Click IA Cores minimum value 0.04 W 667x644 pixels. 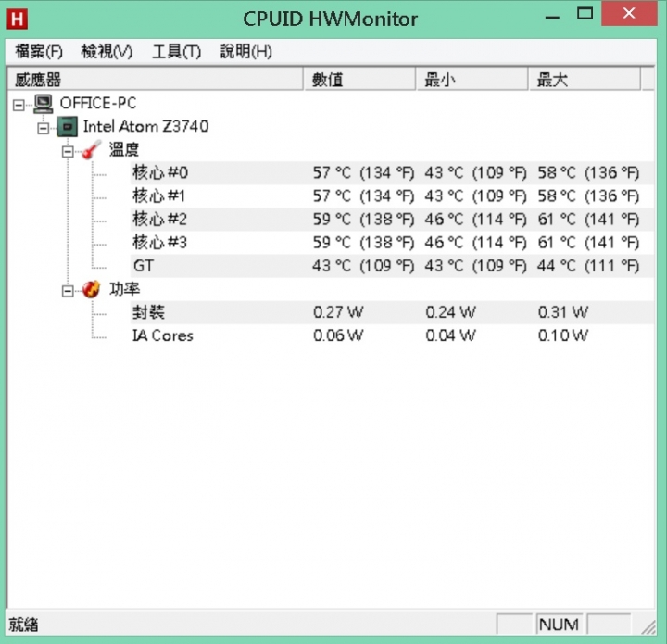pyautogui.click(x=451, y=335)
